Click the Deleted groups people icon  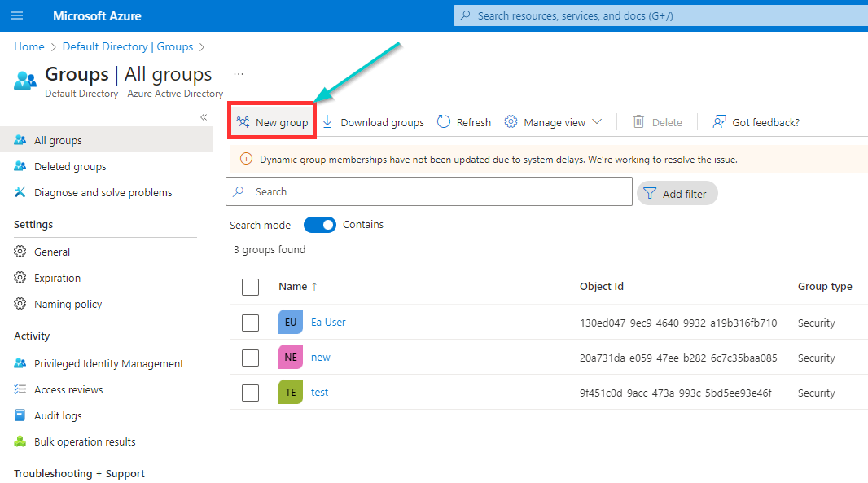20,165
